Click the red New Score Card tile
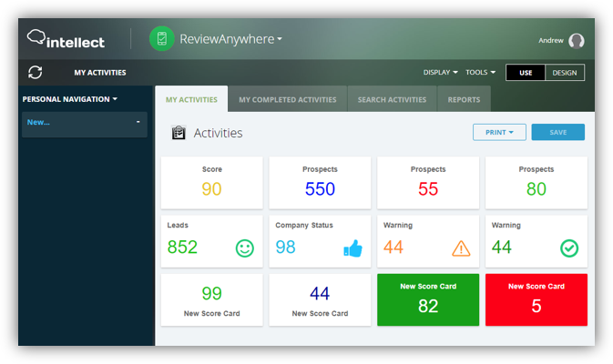The height and width of the screenshot is (364, 613). tap(536, 299)
